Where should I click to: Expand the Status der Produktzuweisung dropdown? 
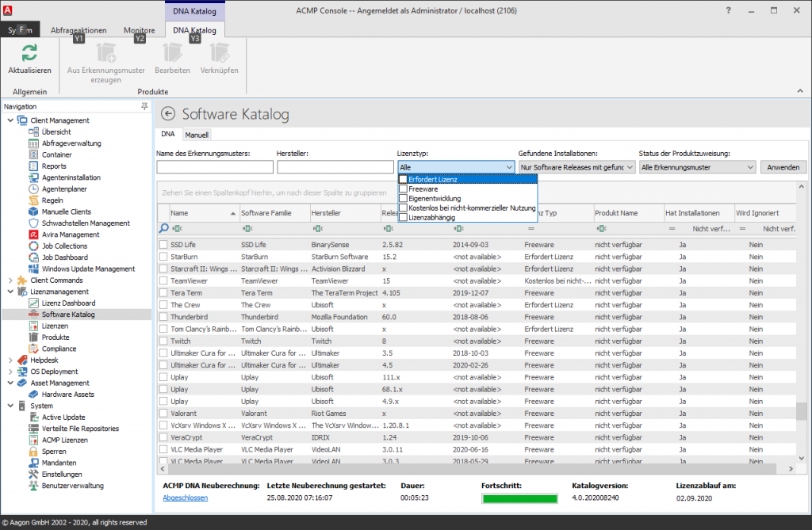(750, 167)
